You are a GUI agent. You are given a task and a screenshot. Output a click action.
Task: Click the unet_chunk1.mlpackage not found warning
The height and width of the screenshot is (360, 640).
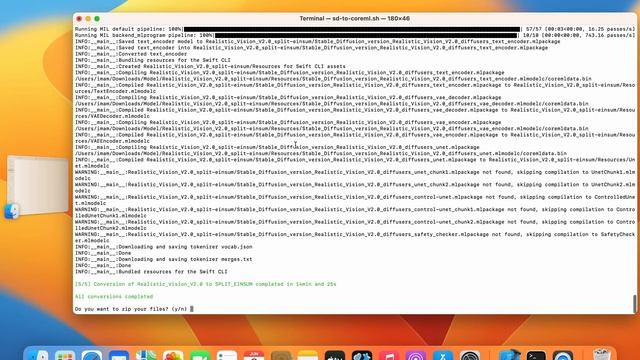(355, 176)
